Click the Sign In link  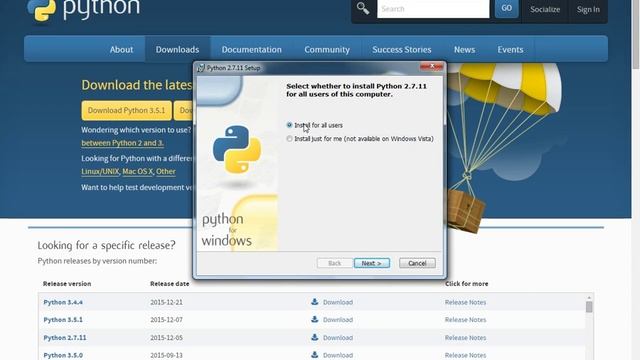pos(588,9)
